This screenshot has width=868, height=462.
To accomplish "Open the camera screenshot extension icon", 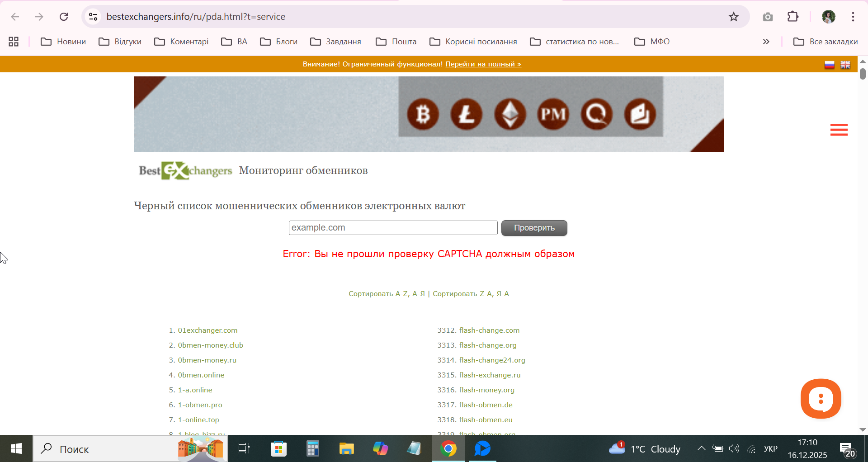I will tap(768, 17).
